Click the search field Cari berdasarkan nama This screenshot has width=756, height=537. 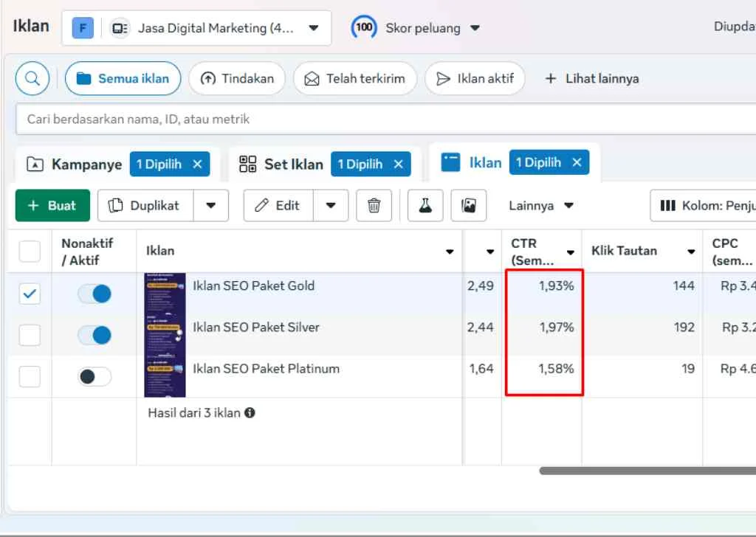tap(295, 119)
